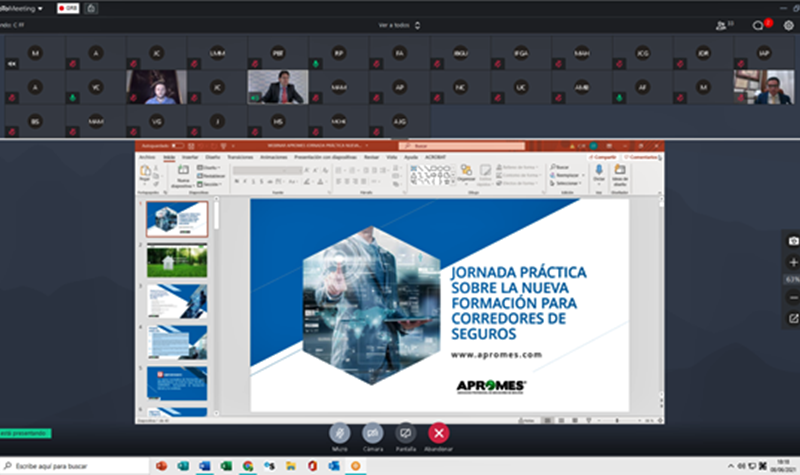Click the green mic icon on participant VC tile
Viewport: 800px width, 475px height.
point(72,97)
